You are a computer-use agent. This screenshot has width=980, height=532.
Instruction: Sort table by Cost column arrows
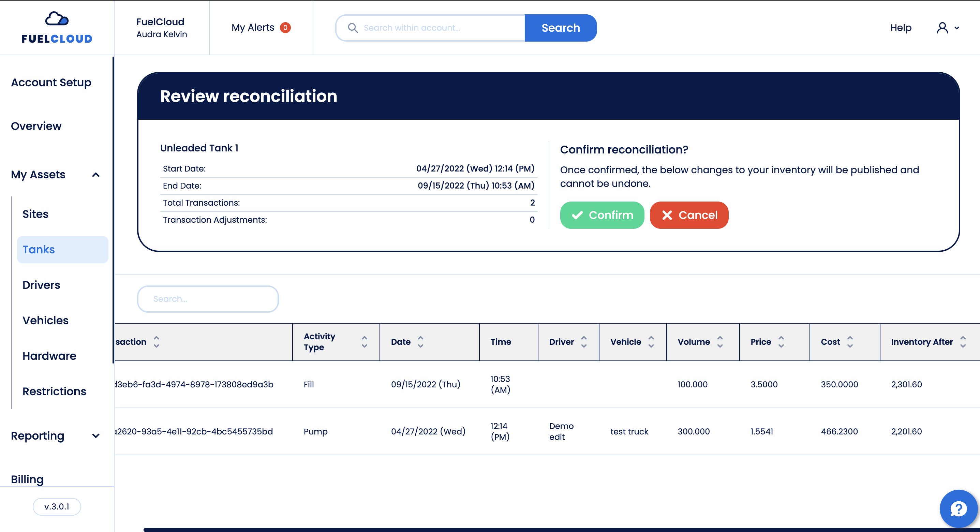[x=850, y=342]
